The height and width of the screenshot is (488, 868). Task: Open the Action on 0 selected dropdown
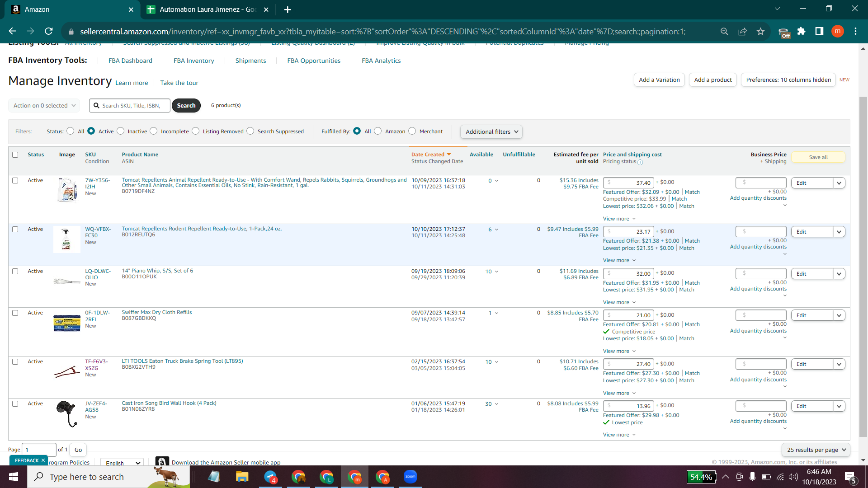[x=44, y=106]
